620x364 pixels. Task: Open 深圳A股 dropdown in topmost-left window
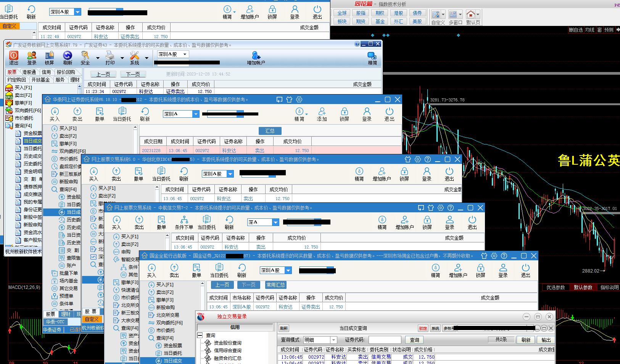pyautogui.click(x=77, y=12)
